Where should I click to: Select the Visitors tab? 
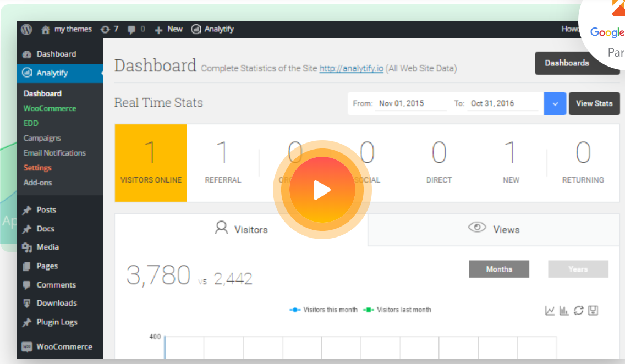point(241,229)
